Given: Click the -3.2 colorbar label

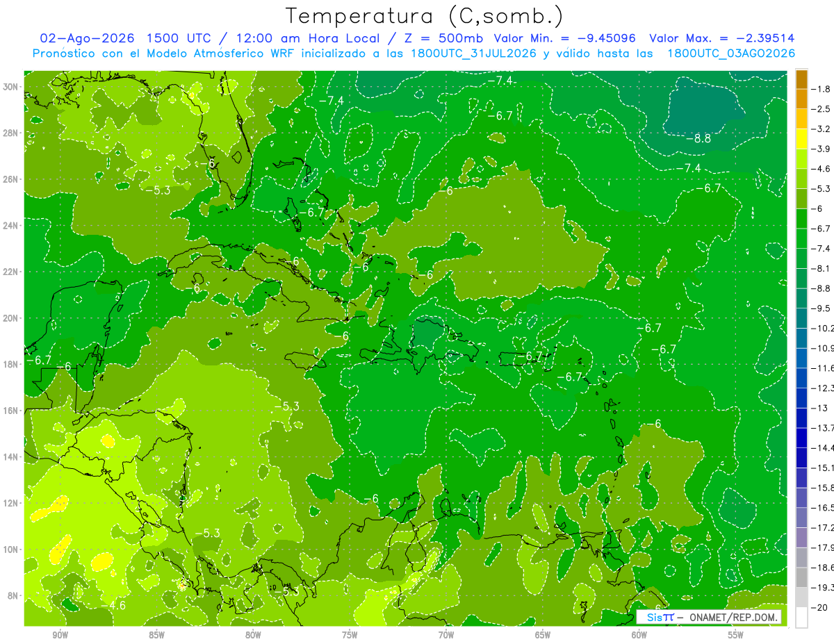Looking at the screenshot, I should [821, 129].
